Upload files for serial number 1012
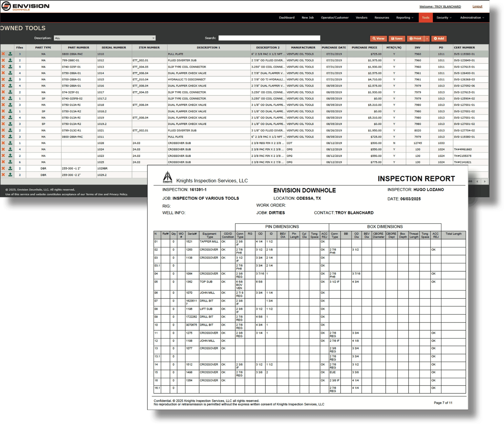Image resolution: width=504 pixels, height=424 pixels. pos(10,60)
